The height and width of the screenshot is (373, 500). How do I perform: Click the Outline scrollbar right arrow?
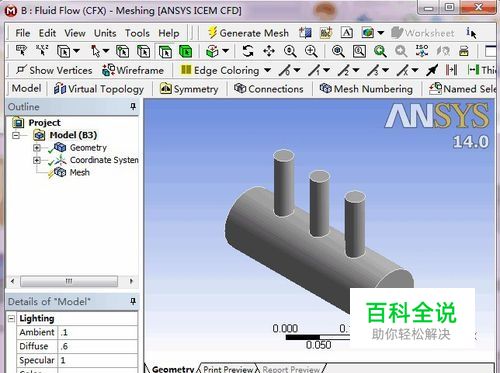point(131,281)
